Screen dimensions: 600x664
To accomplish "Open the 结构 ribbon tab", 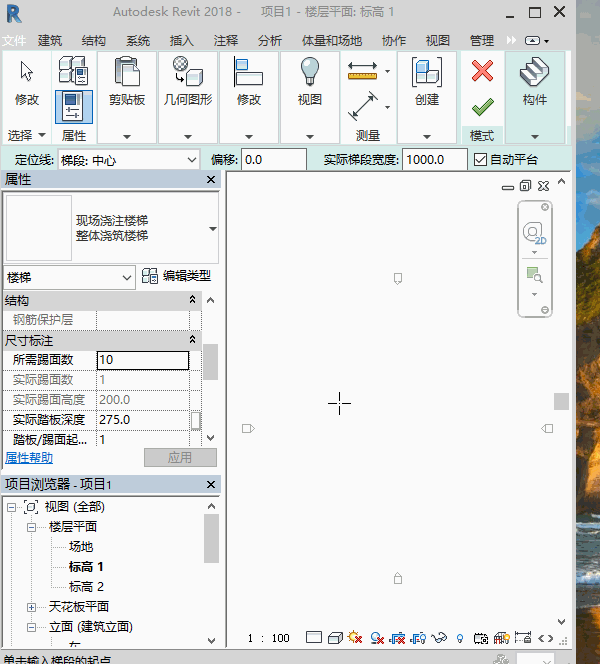I will [94, 41].
